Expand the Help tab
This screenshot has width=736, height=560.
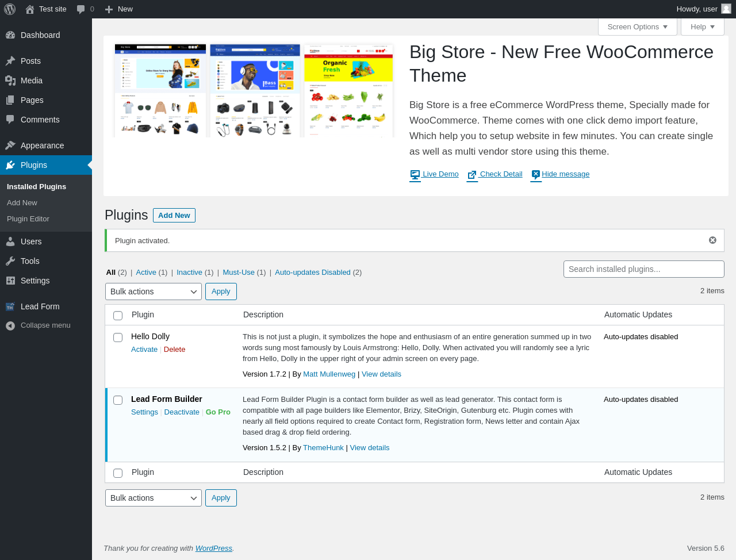click(x=703, y=27)
